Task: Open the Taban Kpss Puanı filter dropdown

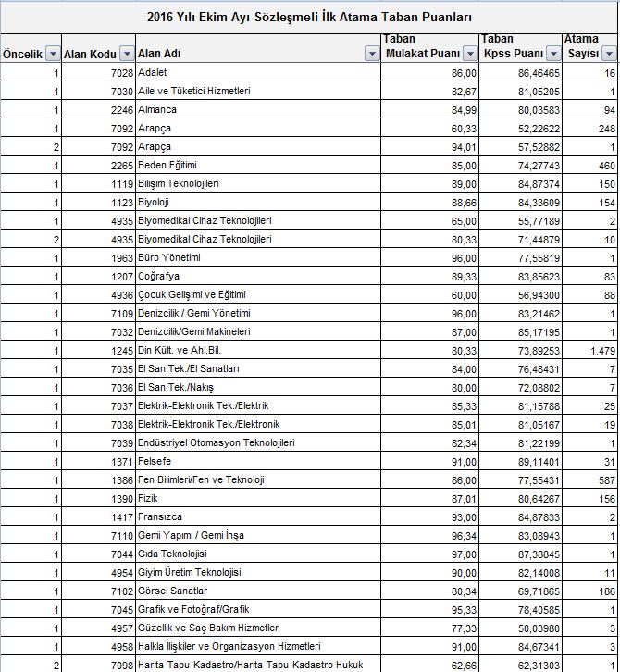Action: tap(554, 54)
